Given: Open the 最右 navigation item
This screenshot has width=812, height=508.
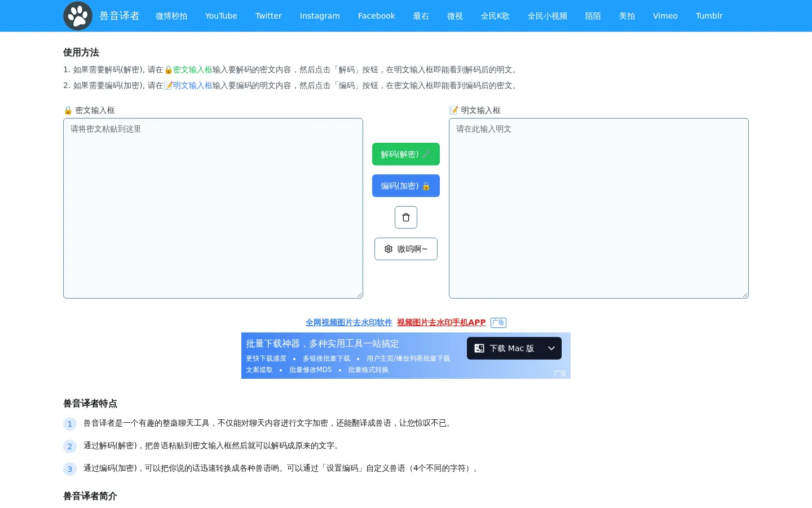Looking at the screenshot, I should coord(421,16).
